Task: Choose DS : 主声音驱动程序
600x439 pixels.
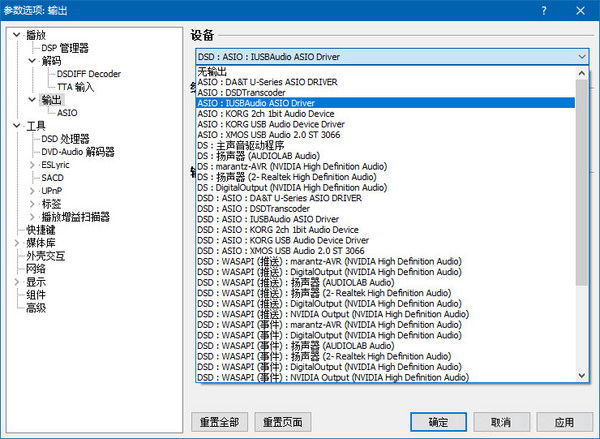Action: (385, 145)
